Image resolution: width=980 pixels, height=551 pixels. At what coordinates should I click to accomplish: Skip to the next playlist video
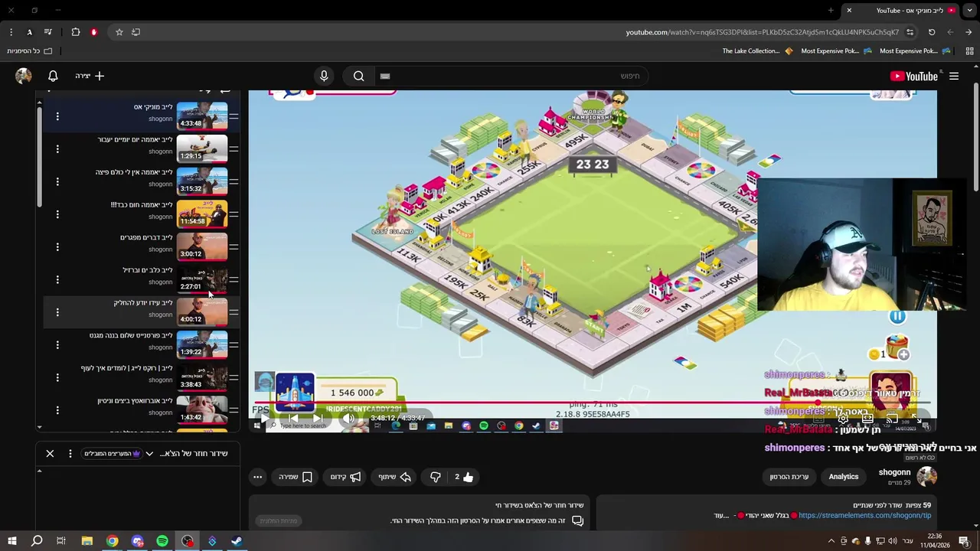pyautogui.click(x=318, y=418)
